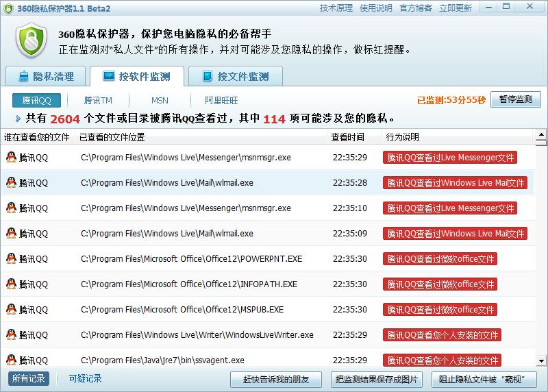This screenshot has height=392, width=548.
Task: Show 可疑记录 suspicious records
Action: pos(85,379)
